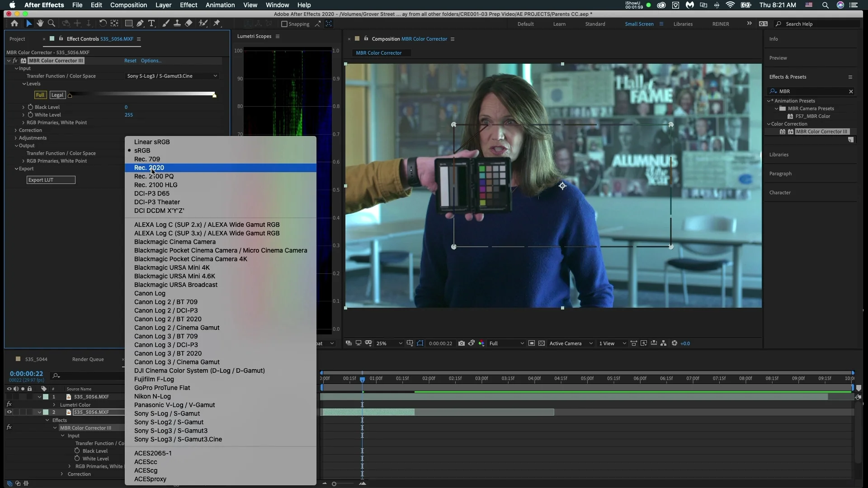Toggle the Lumetri Color effect enable
Screen dimensions: 868x488
click(9, 404)
